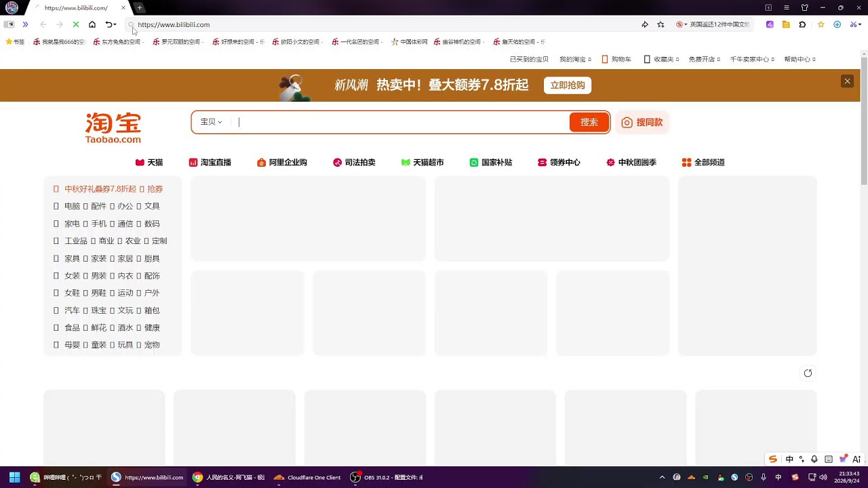Click the share arrow icon in address bar

point(645,24)
